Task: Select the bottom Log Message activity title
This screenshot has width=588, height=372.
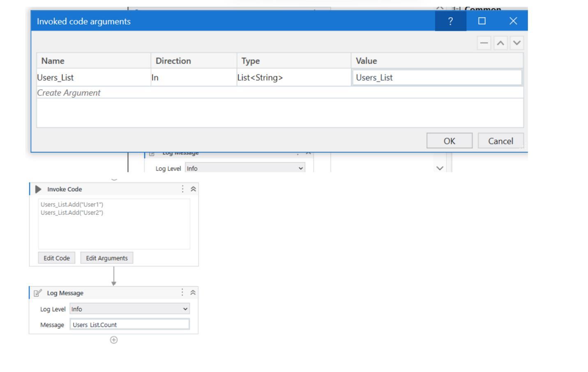Action: point(65,293)
